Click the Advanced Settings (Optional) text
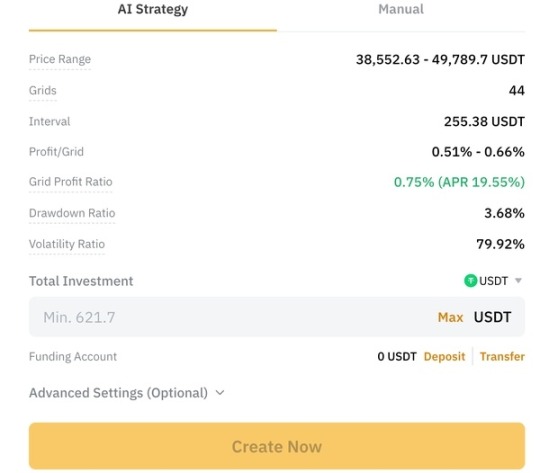 118,393
